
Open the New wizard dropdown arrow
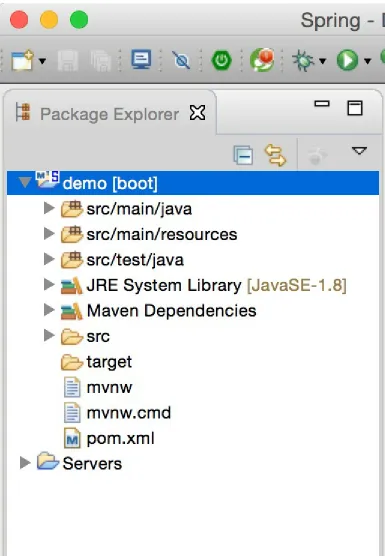click(42, 61)
